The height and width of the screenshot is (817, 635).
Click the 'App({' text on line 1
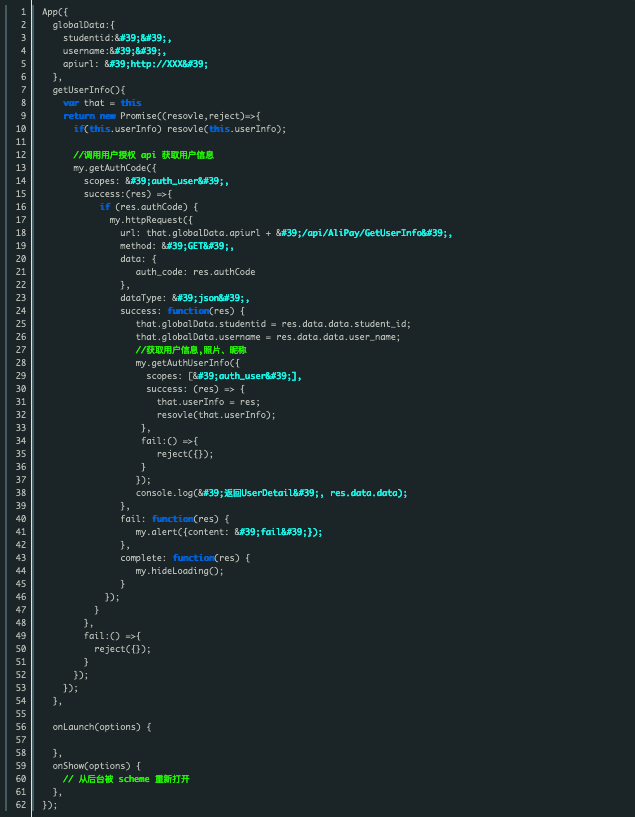coord(55,12)
